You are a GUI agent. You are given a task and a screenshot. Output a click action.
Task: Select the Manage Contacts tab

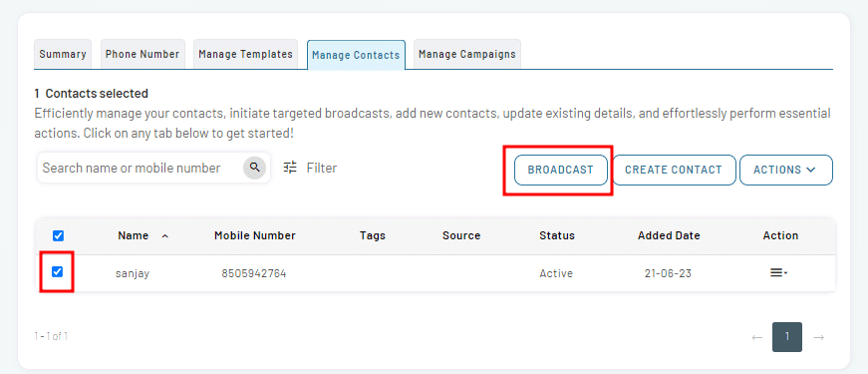[x=356, y=55]
